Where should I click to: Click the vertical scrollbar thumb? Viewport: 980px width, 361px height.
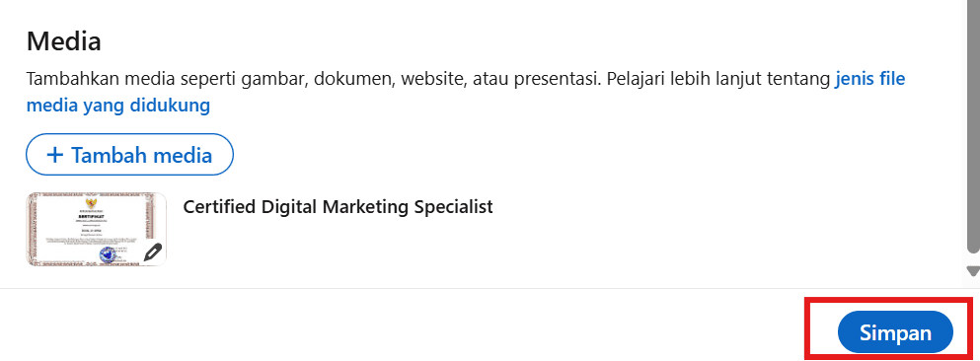pyautogui.click(x=973, y=125)
